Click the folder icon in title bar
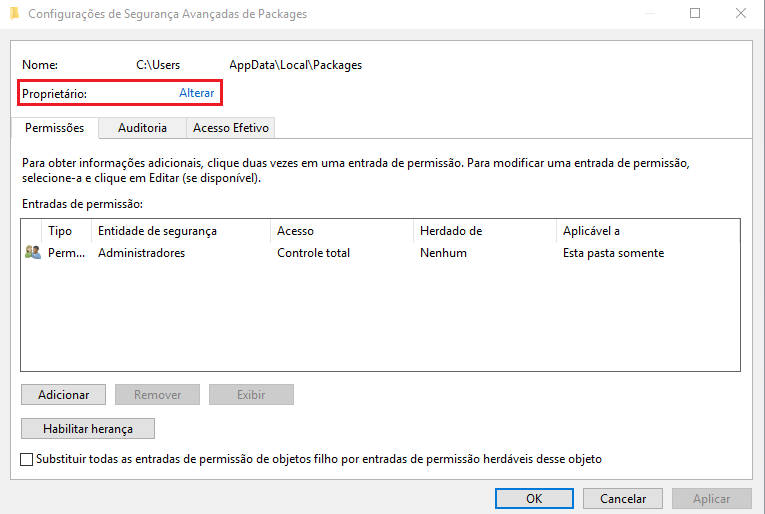 [x=15, y=13]
